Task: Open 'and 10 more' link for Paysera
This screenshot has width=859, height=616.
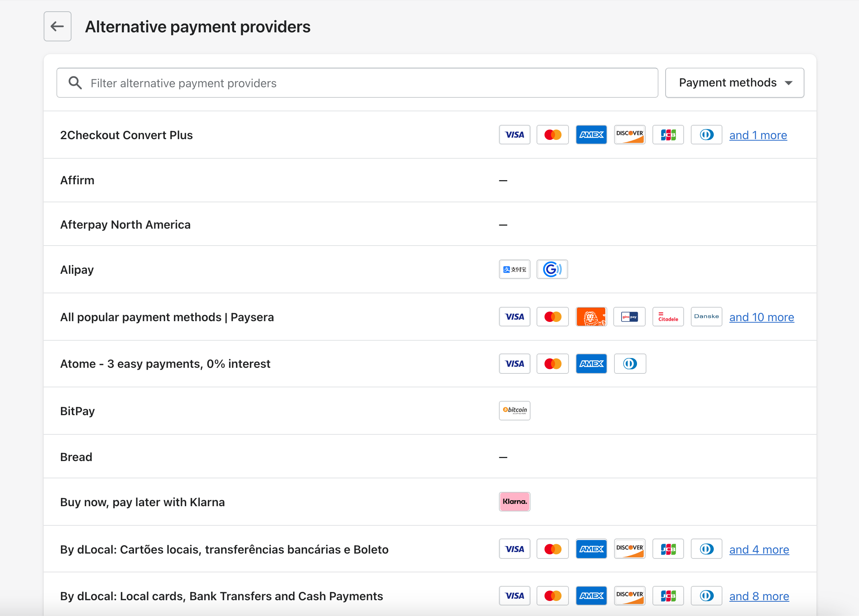Action: 762,317
